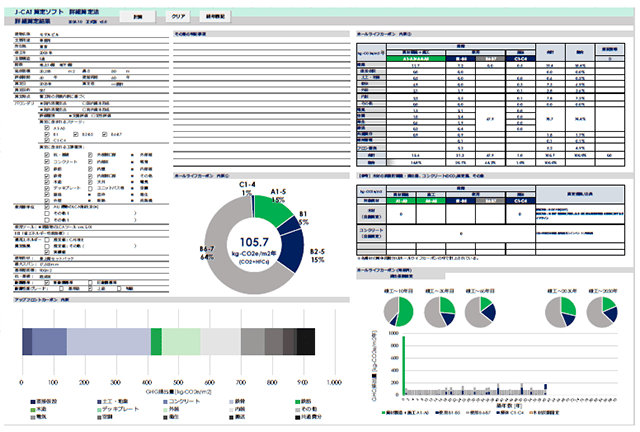Click the black end segment of the stacked bar
The image size is (640, 432).
pos(306,341)
